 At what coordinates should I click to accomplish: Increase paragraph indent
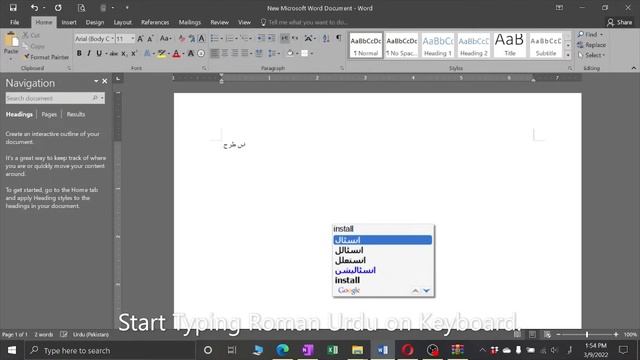[271, 38]
